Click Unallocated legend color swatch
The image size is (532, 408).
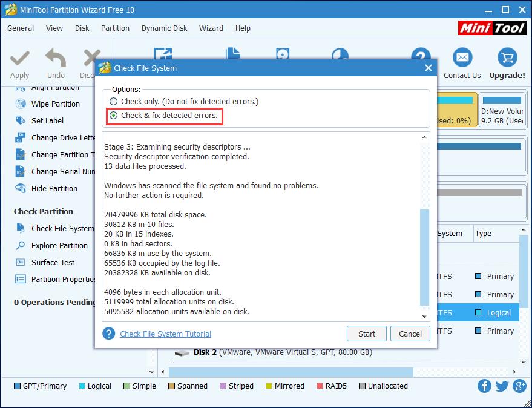[x=363, y=386]
